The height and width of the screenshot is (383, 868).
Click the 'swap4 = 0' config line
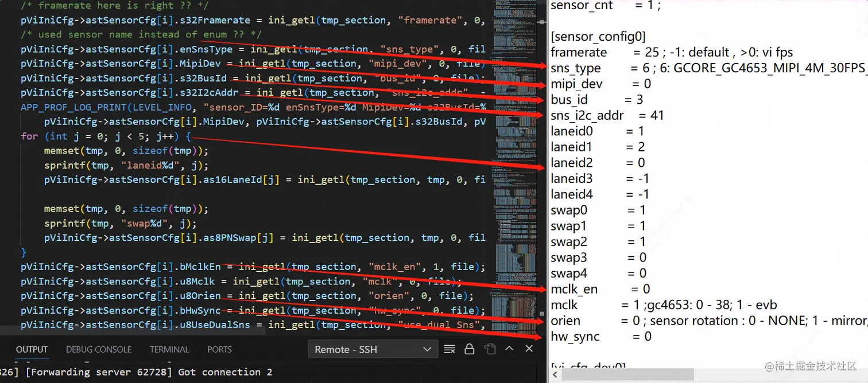pos(598,273)
